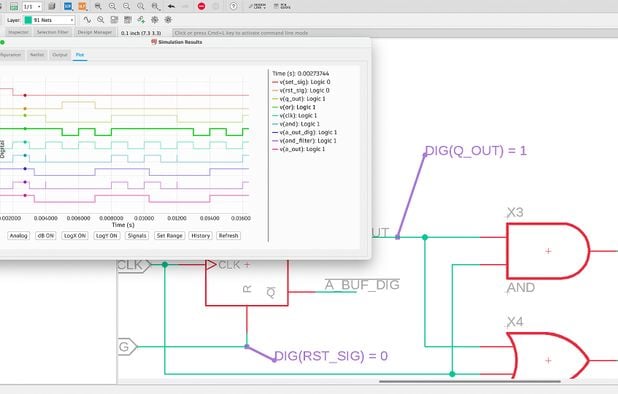Toggle the LogX ON button
This screenshot has height=394, width=618.
[x=75, y=236]
